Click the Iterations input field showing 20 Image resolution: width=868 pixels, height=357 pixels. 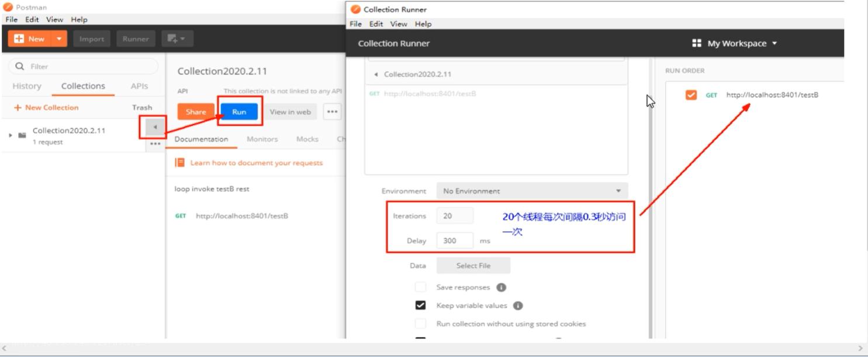[x=455, y=216]
